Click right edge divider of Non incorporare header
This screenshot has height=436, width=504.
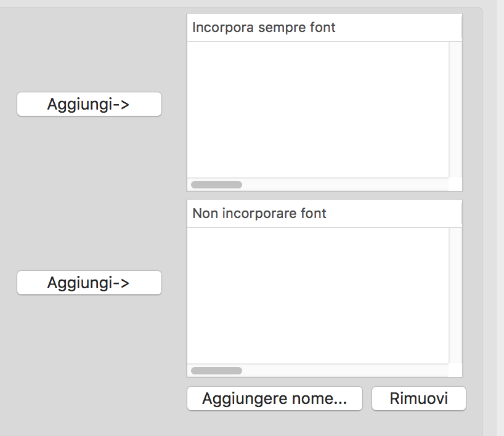pos(461,214)
